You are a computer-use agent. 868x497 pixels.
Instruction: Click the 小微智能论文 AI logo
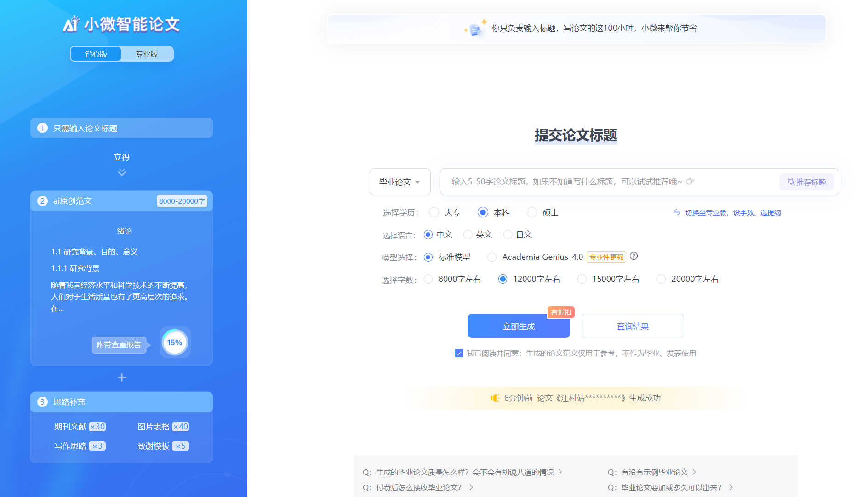121,24
